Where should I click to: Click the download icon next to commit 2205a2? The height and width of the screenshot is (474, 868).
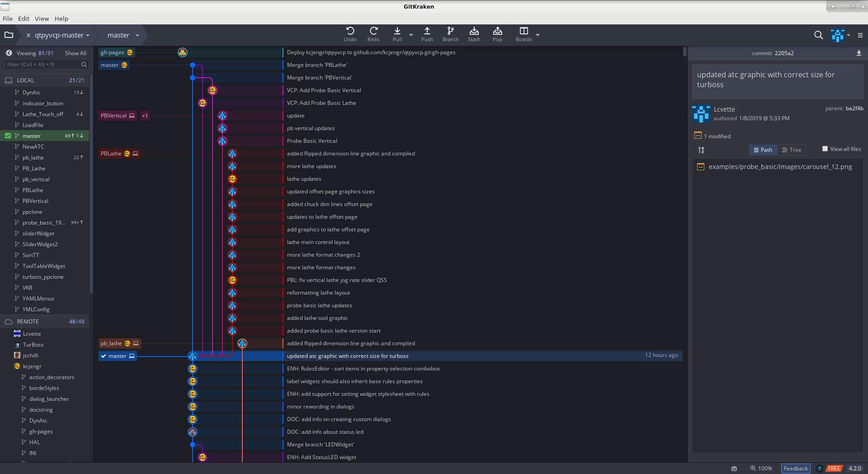[859, 53]
